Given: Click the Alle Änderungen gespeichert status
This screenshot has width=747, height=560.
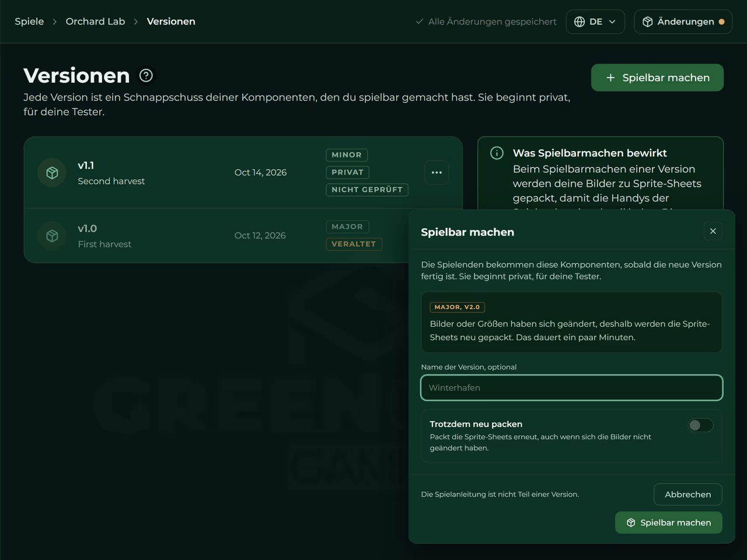Looking at the screenshot, I should (x=486, y=22).
